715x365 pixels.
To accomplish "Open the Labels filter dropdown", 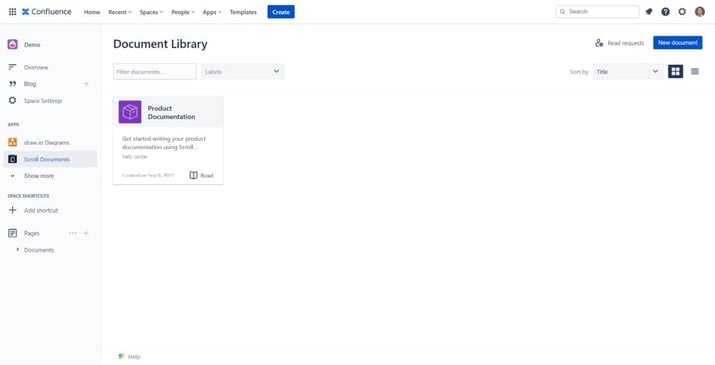I will [243, 72].
